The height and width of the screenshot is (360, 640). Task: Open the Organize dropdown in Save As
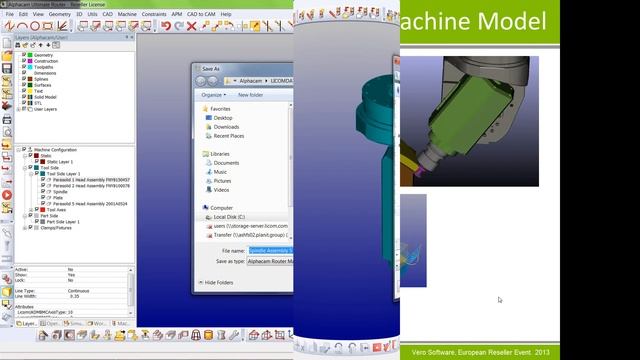pyautogui.click(x=213, y=95)
